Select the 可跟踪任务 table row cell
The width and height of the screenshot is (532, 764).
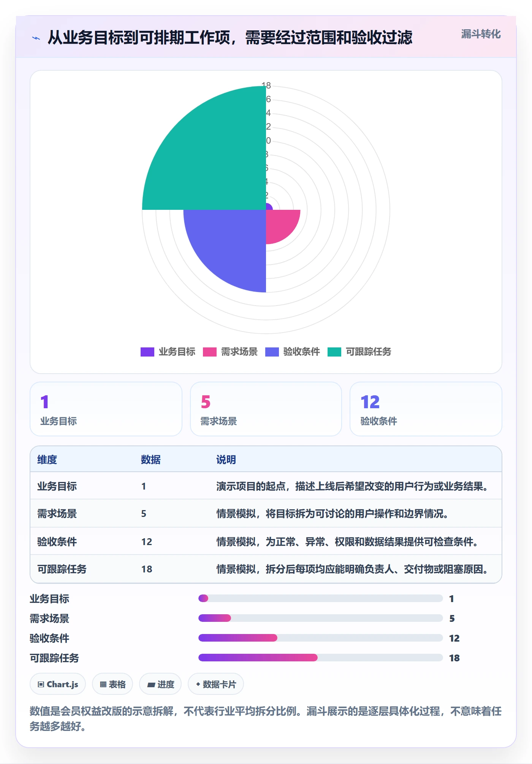pos(62,569)
